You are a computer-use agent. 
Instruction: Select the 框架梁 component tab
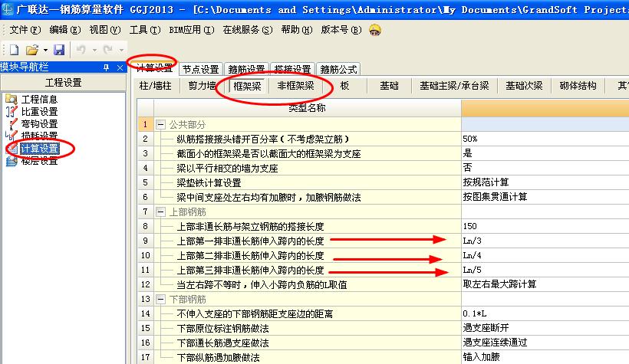pyautogui.click(x=248, y=86)
